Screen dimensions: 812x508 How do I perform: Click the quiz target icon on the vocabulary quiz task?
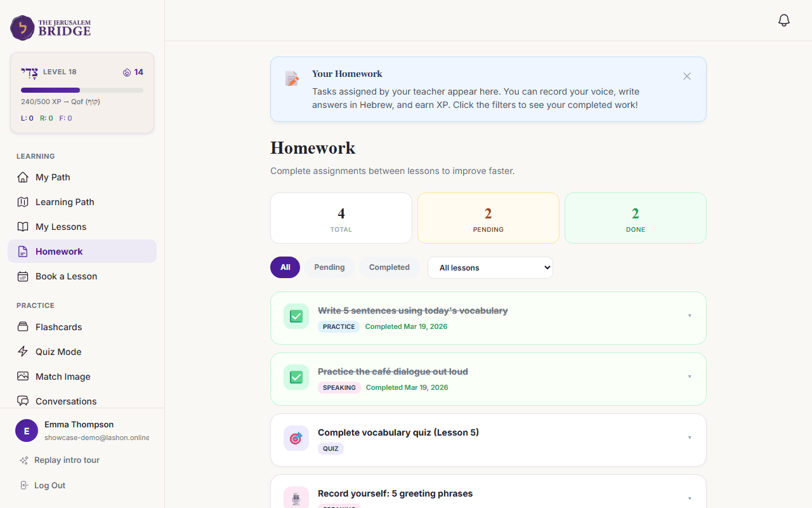[296, 438]
